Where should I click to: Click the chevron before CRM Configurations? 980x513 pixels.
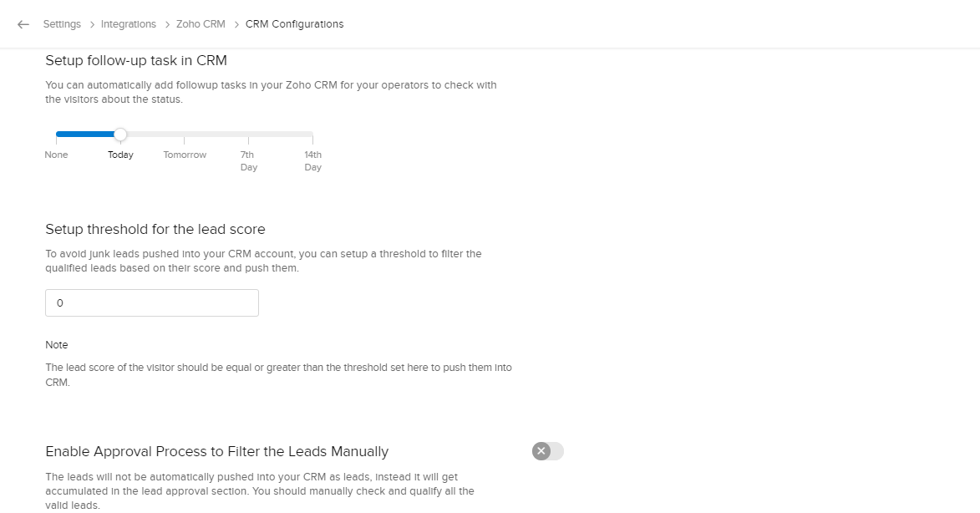pyautogui.click(x=236, y=24)
